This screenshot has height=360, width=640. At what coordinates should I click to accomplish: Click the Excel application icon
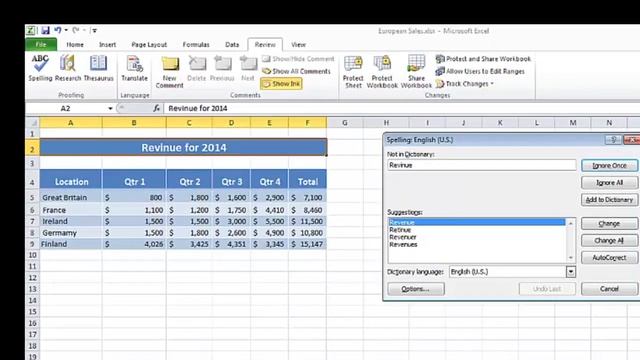(31, 30)
